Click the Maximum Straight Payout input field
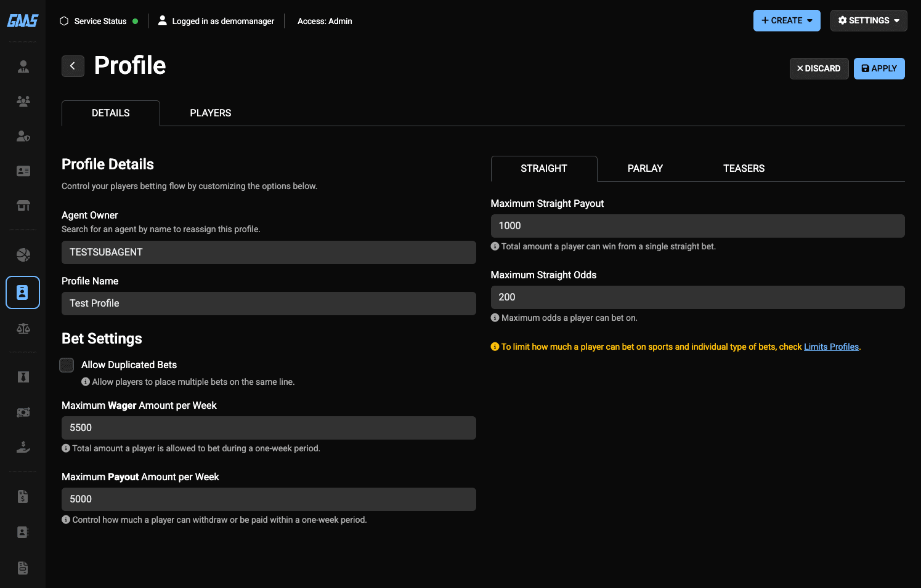The width and height of the screenshot is (921, 588). pyautogui.click(x=697, y=226)
